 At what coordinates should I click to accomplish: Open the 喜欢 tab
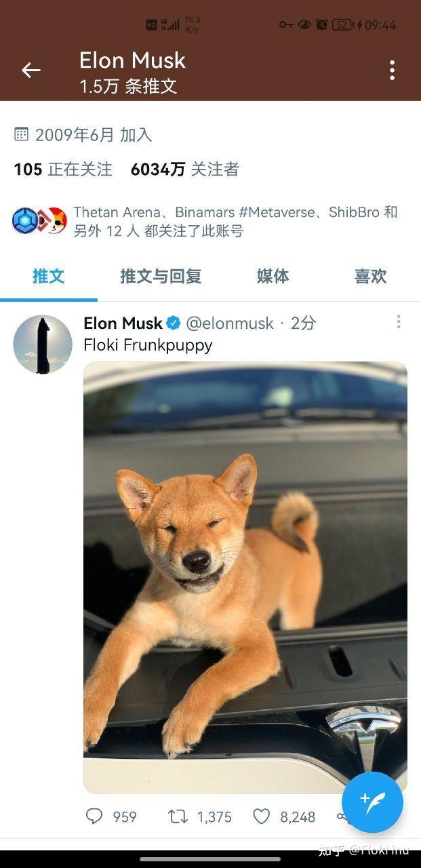[370, 276]
